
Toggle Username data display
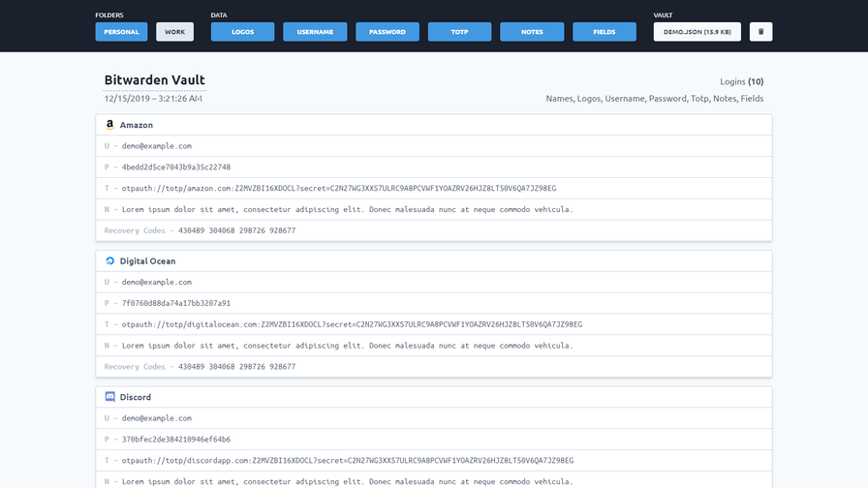[x=315, y=32]
